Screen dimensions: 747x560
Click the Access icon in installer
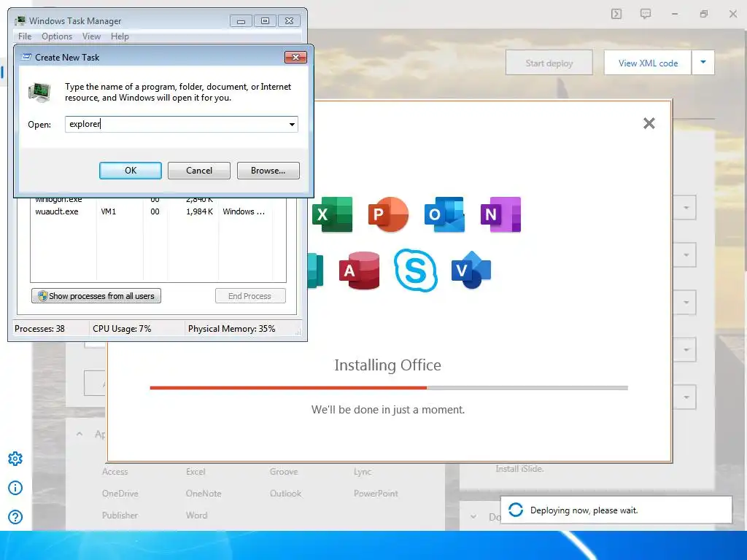tap(360, 271)
